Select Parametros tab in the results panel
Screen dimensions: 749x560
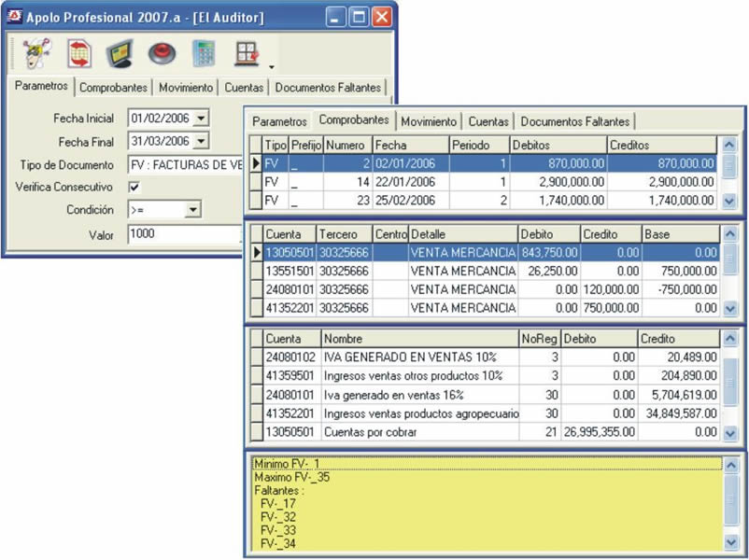(x=279, y=121)
